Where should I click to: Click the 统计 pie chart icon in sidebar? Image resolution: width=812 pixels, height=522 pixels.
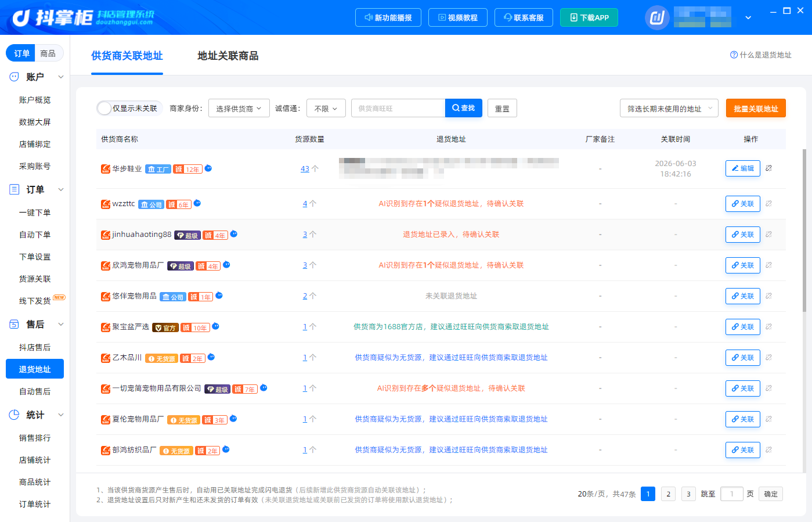click(15, 415)
